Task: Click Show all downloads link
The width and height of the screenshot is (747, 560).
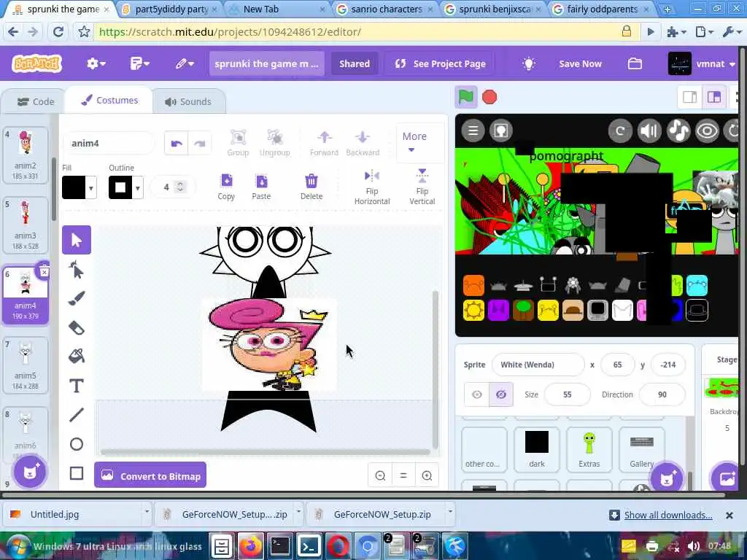Action: [668, 515]
